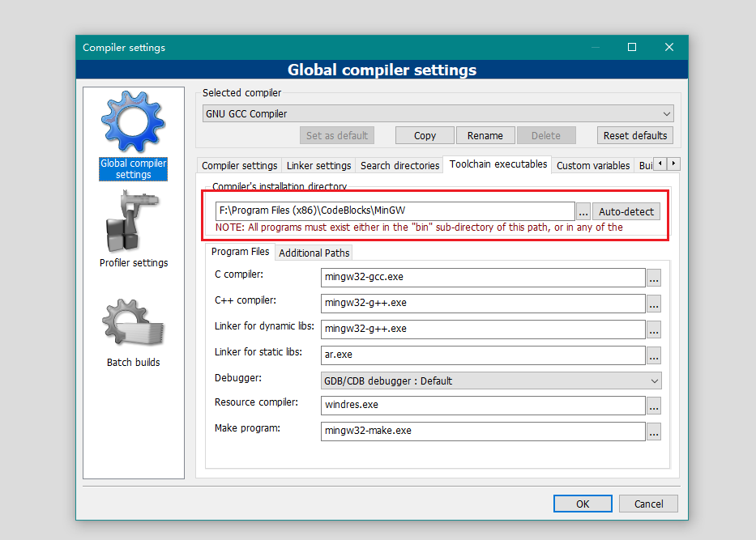The image size is (756, 540).
Task: Open the partially hidden Build options tab
Action: click(x=645, y=165)
